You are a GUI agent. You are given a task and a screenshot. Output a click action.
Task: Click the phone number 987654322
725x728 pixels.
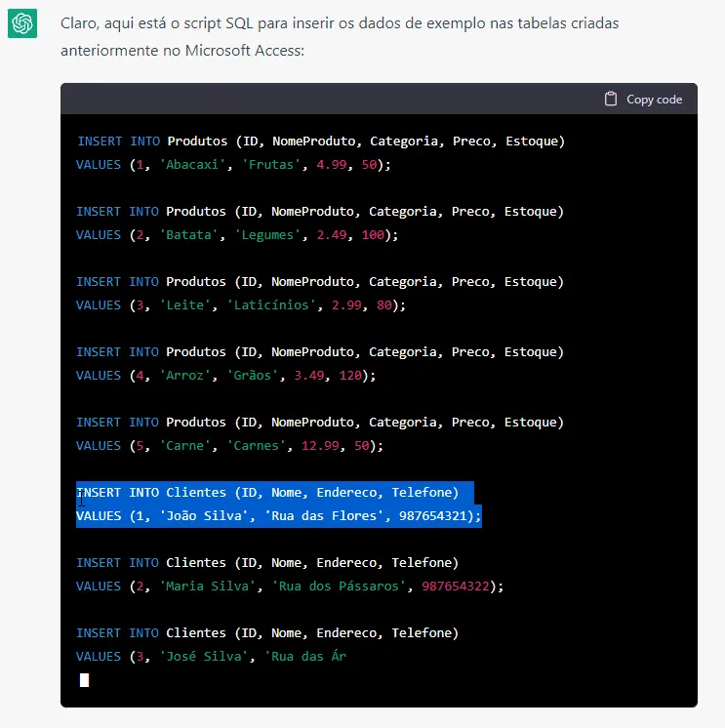tap(456, 586)
